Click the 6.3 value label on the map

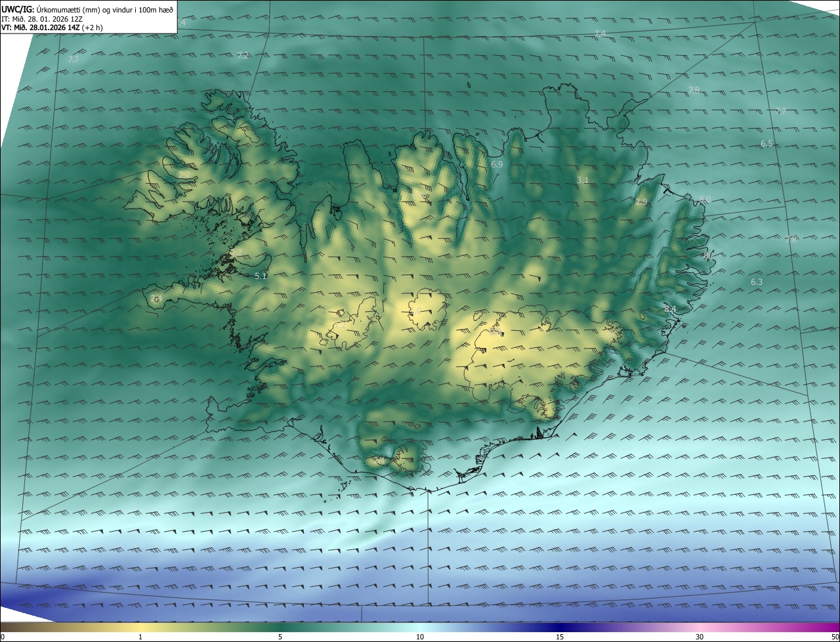pos(757,282)
